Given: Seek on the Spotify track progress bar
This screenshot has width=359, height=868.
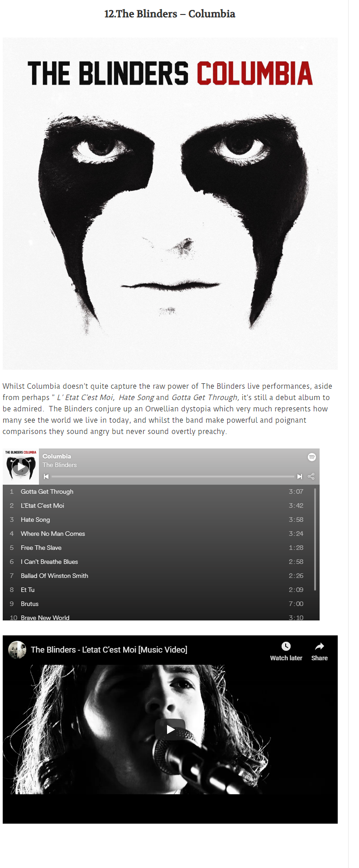Looking at the screenshot, I should point(173,477).
